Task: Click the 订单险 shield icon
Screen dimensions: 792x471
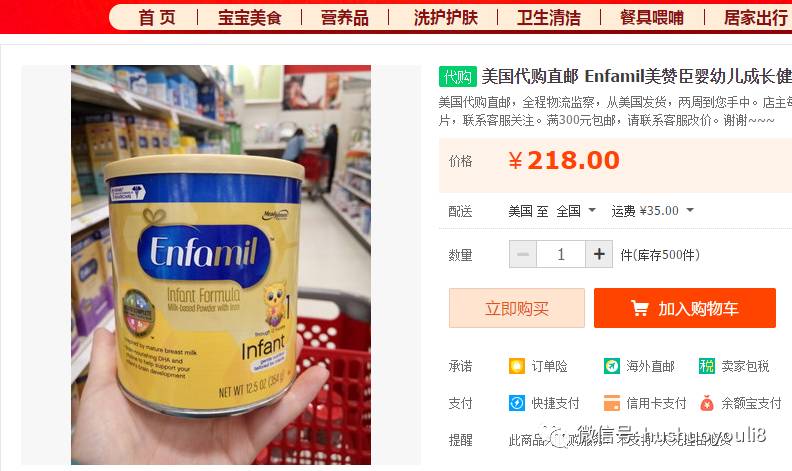Action: pos(517,366)
